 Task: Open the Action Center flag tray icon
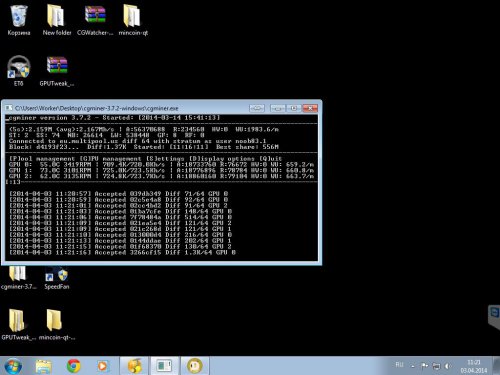(424, 366)
